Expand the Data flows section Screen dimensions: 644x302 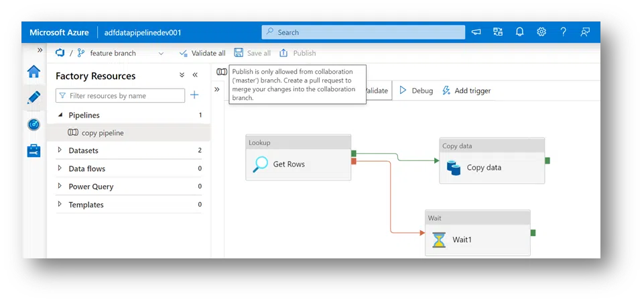point(60,168)
